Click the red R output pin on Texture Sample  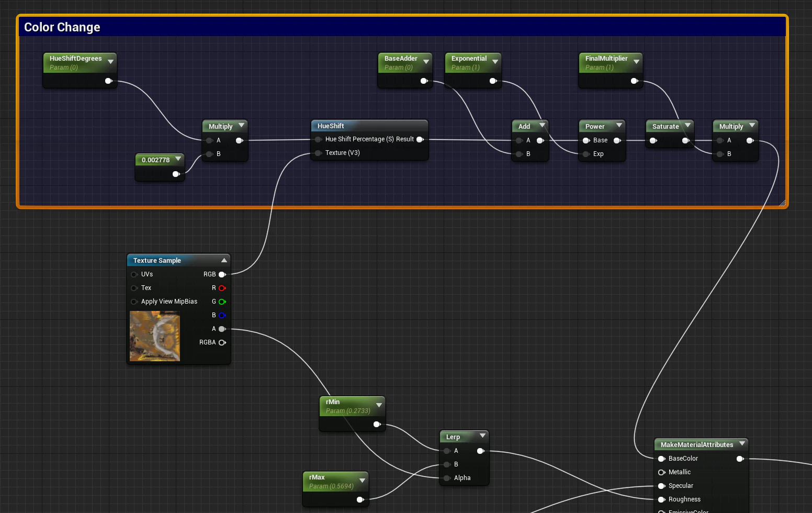(222, 288)
